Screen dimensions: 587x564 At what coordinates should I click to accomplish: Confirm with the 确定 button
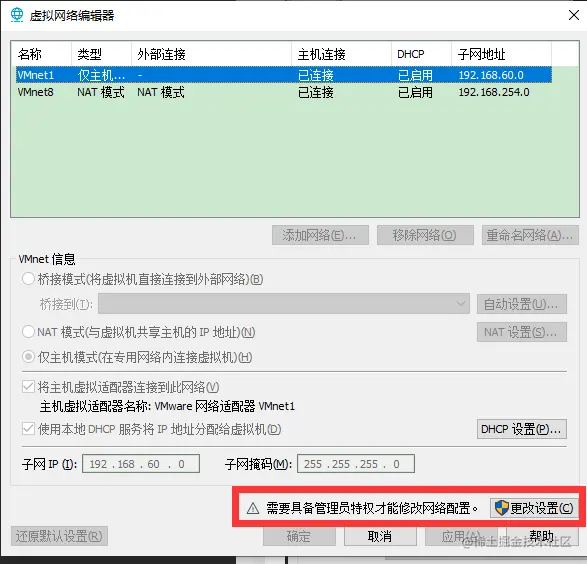tap(299, 536)
